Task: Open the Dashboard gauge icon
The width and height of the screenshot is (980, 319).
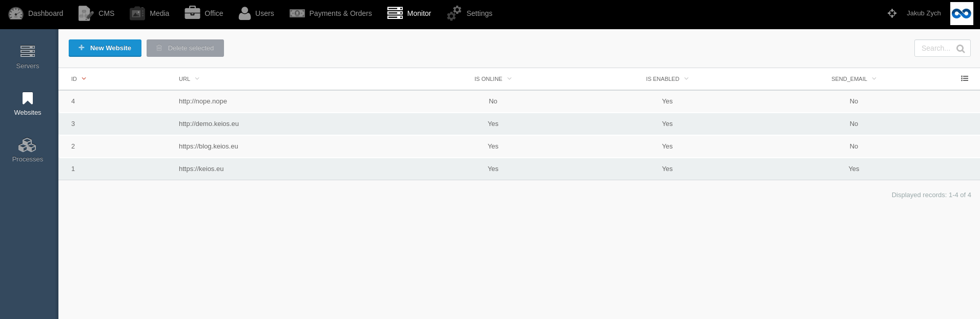Action: click(16, 13)
